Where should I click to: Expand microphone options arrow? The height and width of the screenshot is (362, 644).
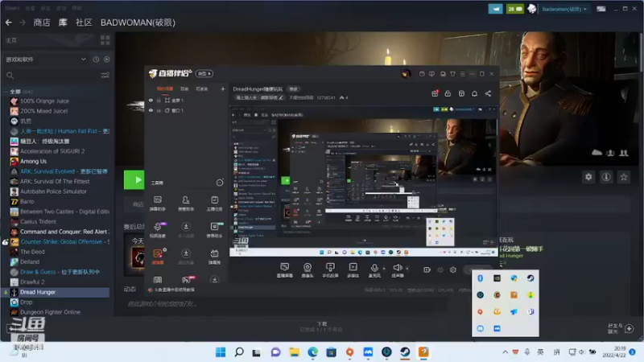385,269
